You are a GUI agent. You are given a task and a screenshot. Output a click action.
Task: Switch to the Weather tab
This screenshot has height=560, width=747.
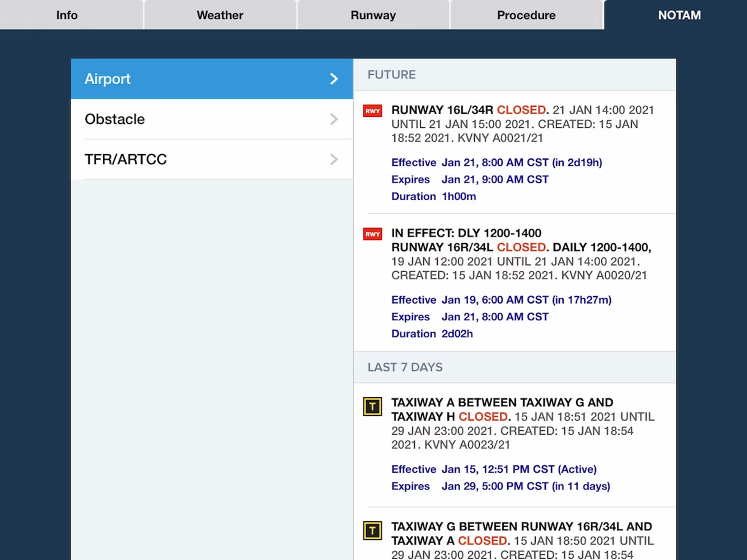[220, 15]
